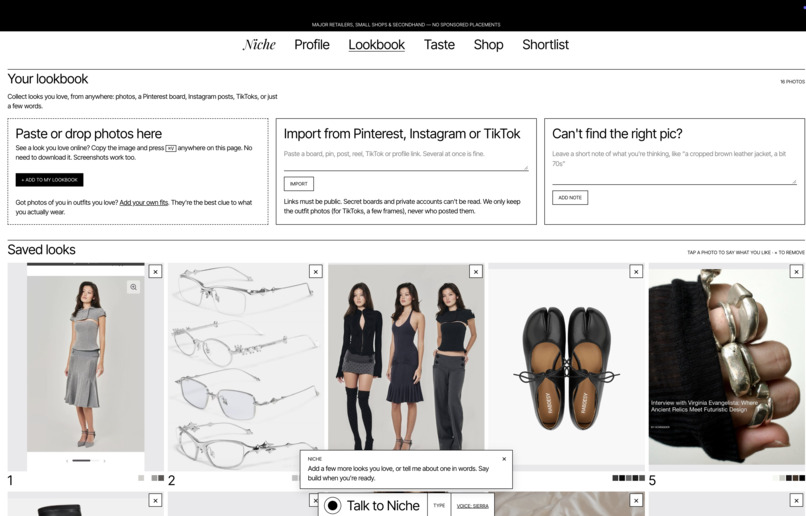Click the 'Paste or drop photos here' drop zone
The height and width of the screenshot is (516, 806).
(x=138, y=172)
